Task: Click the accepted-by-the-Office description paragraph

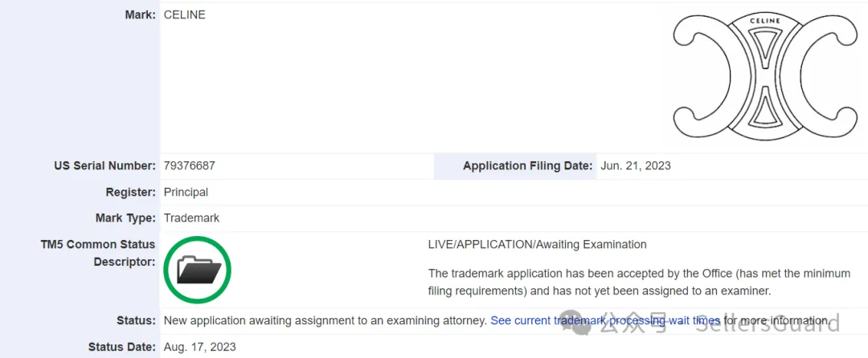Action: coord(639,282)
